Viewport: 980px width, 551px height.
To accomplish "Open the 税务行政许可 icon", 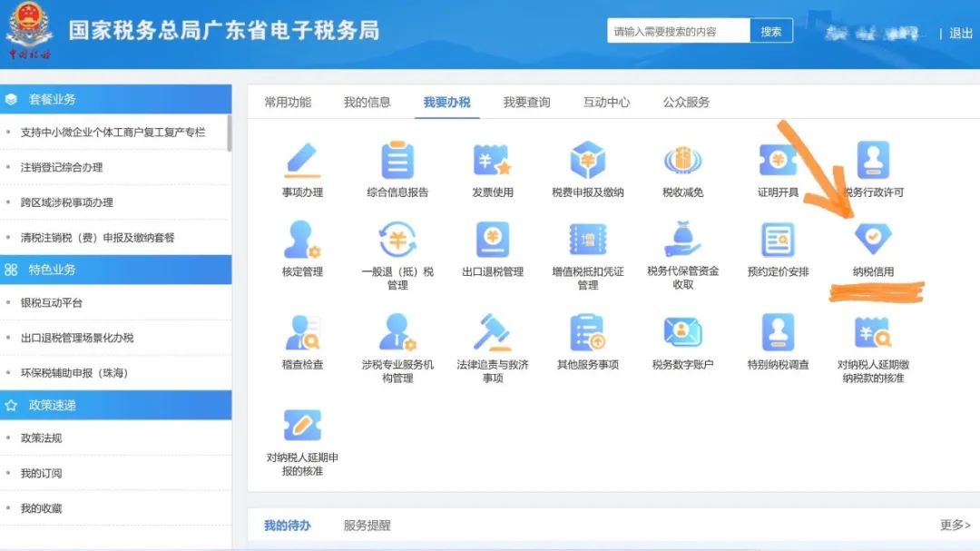I will click(x=873, y=160).
